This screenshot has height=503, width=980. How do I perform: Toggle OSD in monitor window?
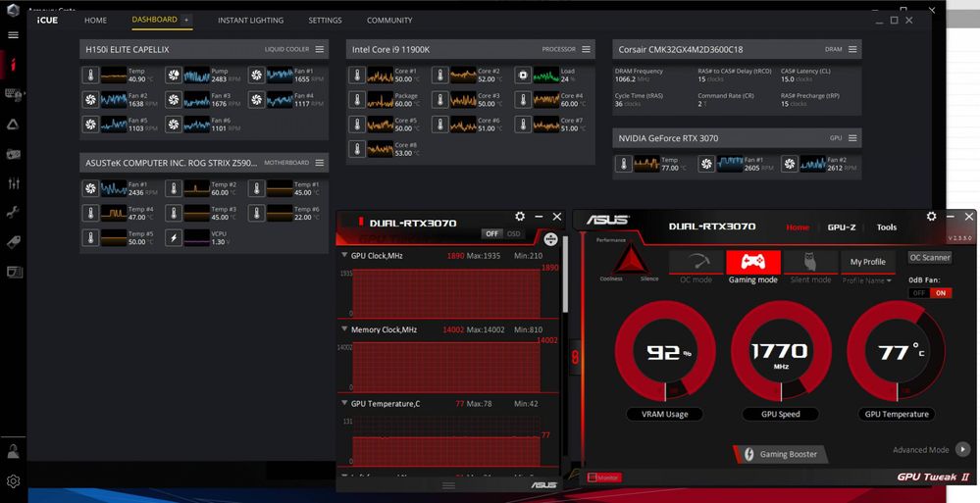[514, 233]
